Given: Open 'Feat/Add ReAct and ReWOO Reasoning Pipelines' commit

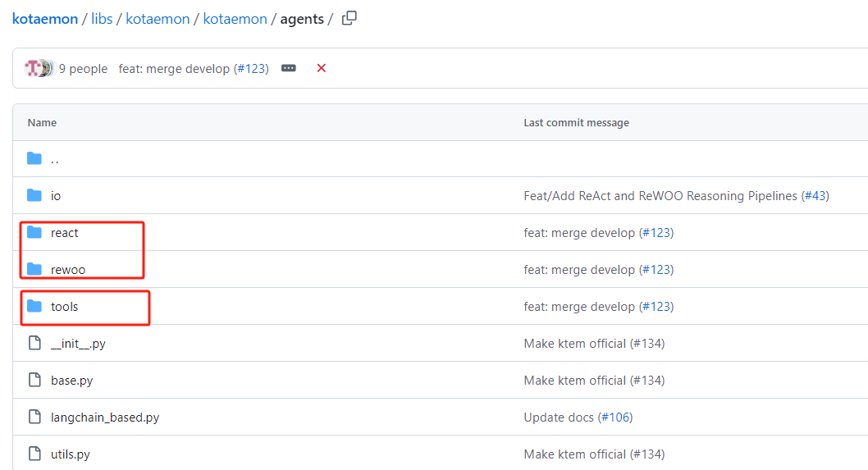Looking at the screenshot, I should pos(660,196).
